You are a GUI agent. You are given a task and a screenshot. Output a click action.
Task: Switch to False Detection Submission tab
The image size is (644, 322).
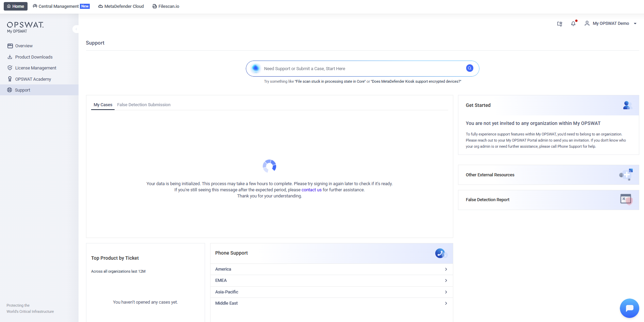coord(143,105)
